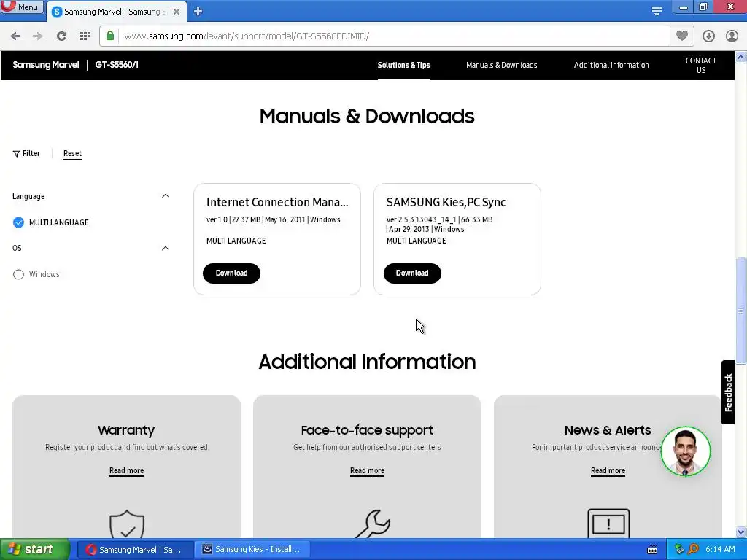This screenshot has width=747, height=560.
Task: Close the Samsung Marvel browser tab
Action: point(177,12)
